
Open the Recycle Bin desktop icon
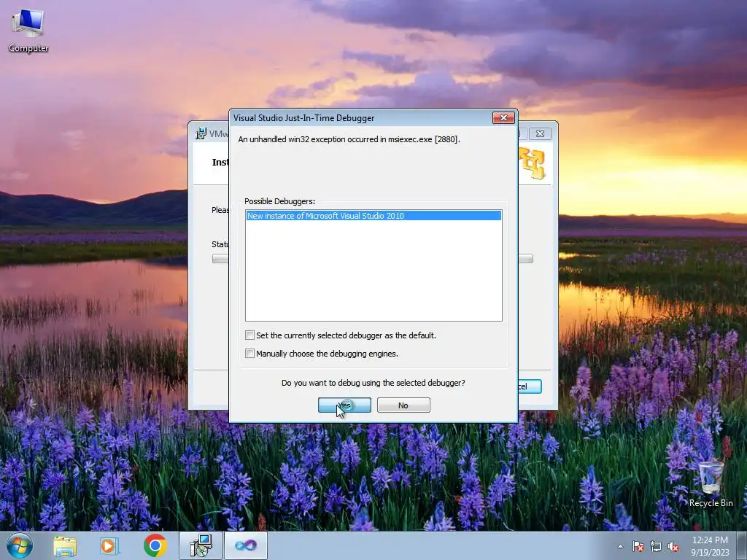(711, 484)
